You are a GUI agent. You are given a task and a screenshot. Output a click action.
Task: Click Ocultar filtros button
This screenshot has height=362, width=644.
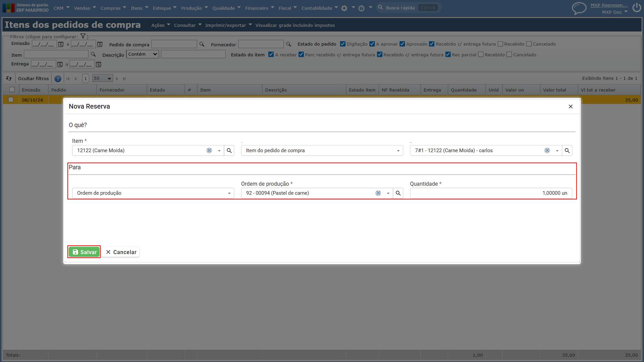(33, 78)
